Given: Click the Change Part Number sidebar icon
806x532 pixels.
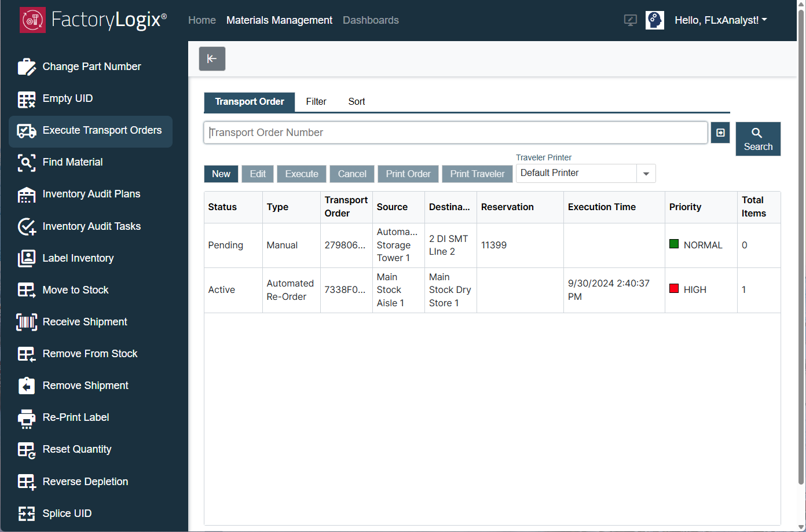Looking at the screenshot, I should [26, 67].
